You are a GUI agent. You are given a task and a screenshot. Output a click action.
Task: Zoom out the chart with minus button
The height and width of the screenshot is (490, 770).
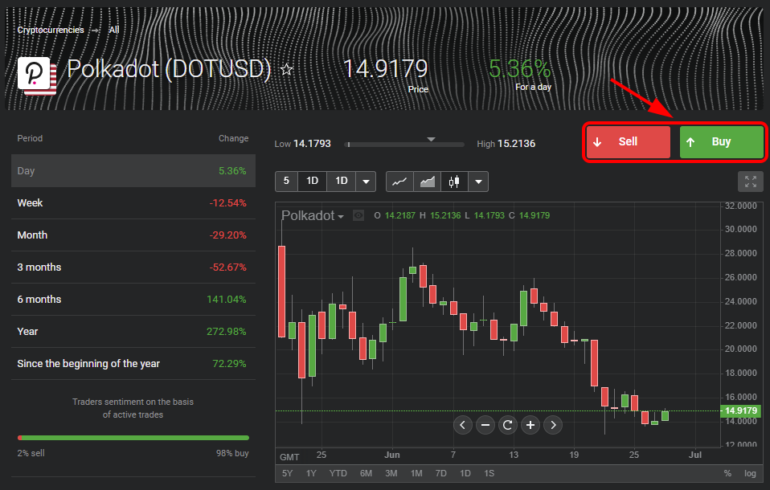485,425
